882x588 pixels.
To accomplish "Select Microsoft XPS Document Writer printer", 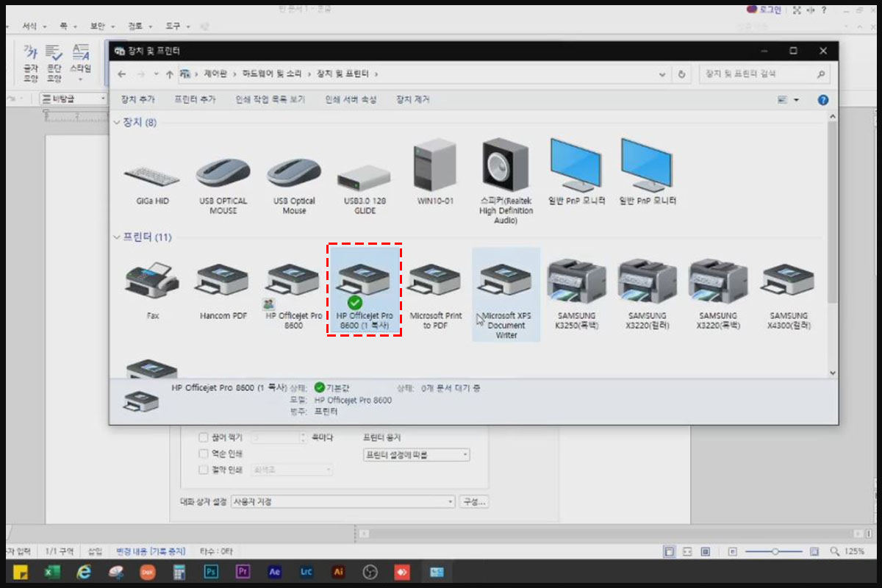I will [506, 294].
